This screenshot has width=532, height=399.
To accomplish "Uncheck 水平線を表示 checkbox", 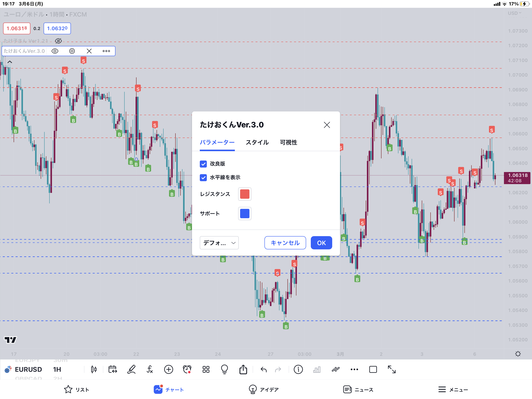I will click(203, 178).
